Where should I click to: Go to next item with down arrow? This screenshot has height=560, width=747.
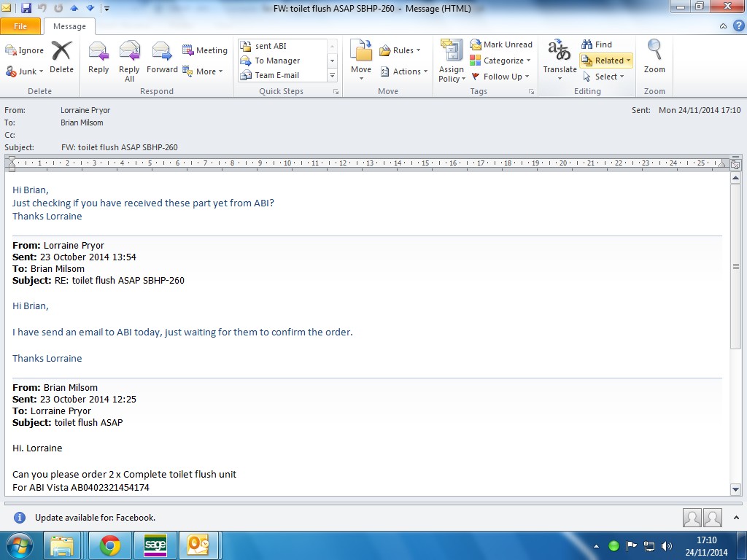[90, 8]
